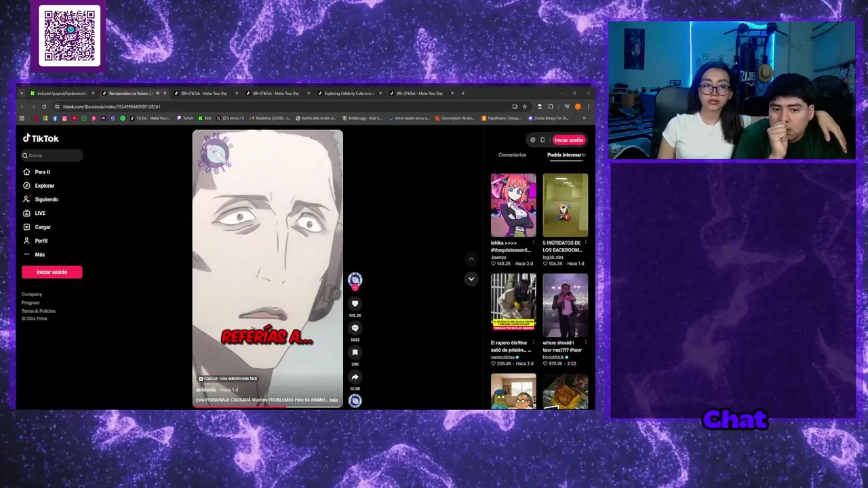The width and height of the screenshot is (868, 488).
Task: Seek the video using the red progress bar
Action: (268, 406)
